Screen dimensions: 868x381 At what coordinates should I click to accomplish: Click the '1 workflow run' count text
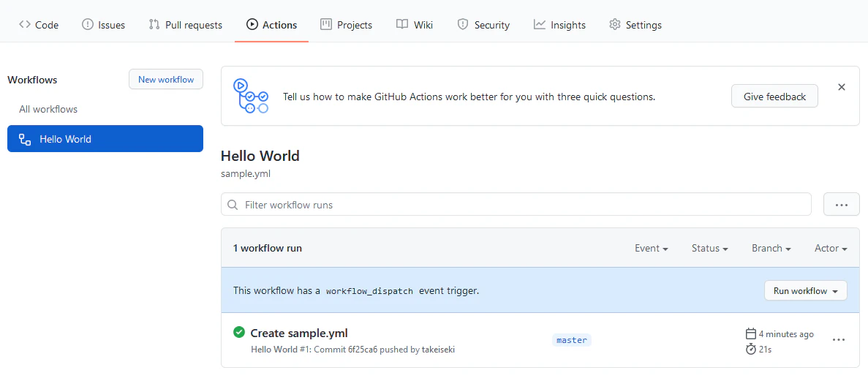pos(268,248)
